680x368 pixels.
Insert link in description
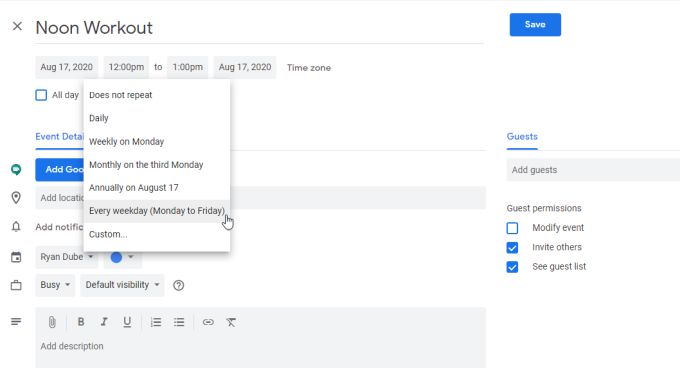click(208, 322)
